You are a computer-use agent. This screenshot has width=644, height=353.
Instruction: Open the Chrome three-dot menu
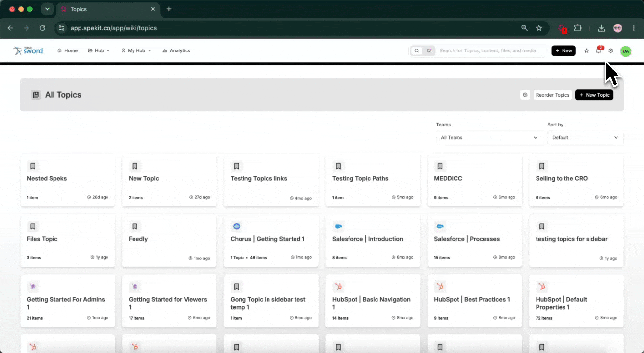(634, 28)
